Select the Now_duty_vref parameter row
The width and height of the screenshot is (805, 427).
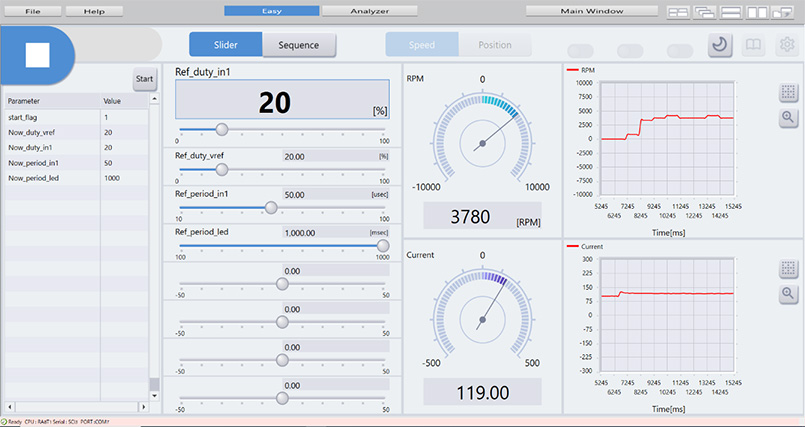77,132
